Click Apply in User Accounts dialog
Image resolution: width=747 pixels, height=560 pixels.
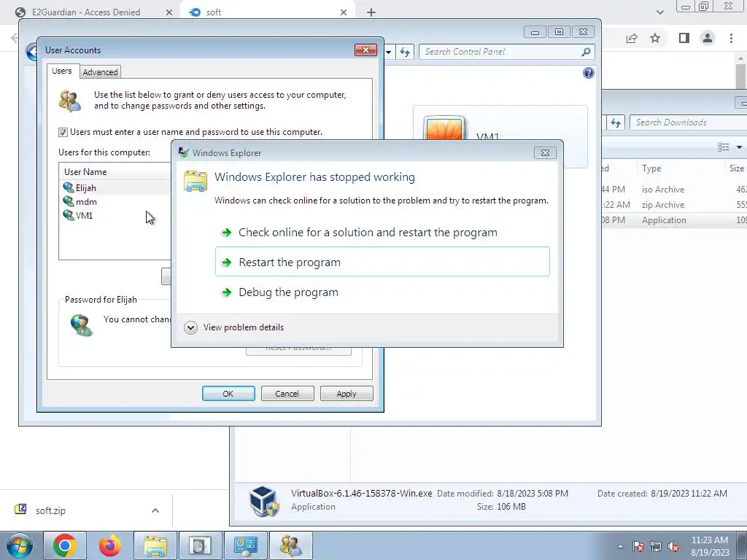tap(347, 394)
